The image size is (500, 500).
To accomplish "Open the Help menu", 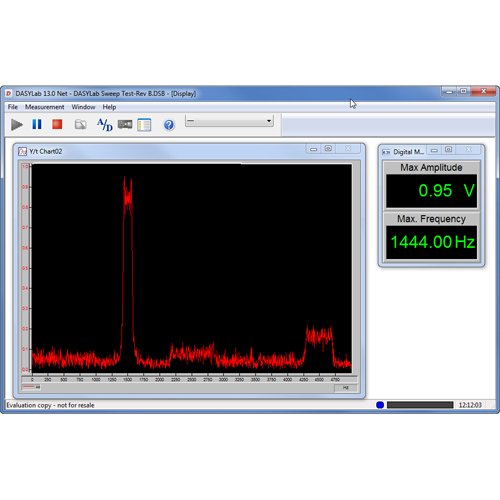I will (109, 107).
